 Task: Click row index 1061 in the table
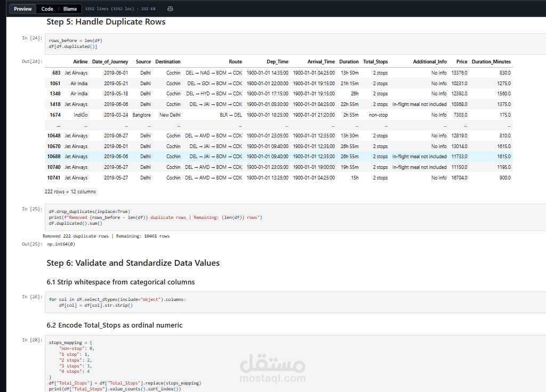click(55, 84)
